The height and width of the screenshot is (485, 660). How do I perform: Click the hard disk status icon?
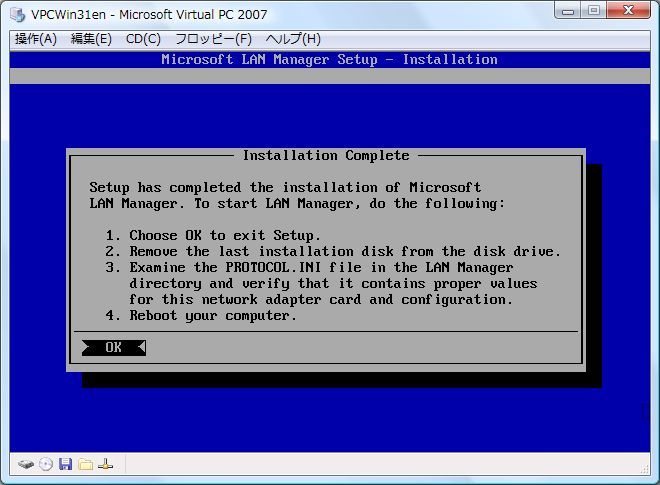pyautogui.click(x=26, y=464)
